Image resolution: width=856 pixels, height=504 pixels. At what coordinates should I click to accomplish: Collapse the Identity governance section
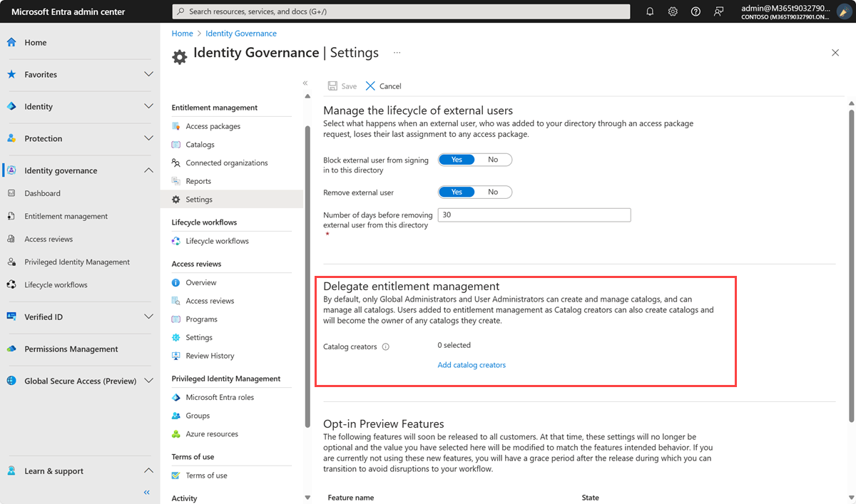(x=148, y=170)
